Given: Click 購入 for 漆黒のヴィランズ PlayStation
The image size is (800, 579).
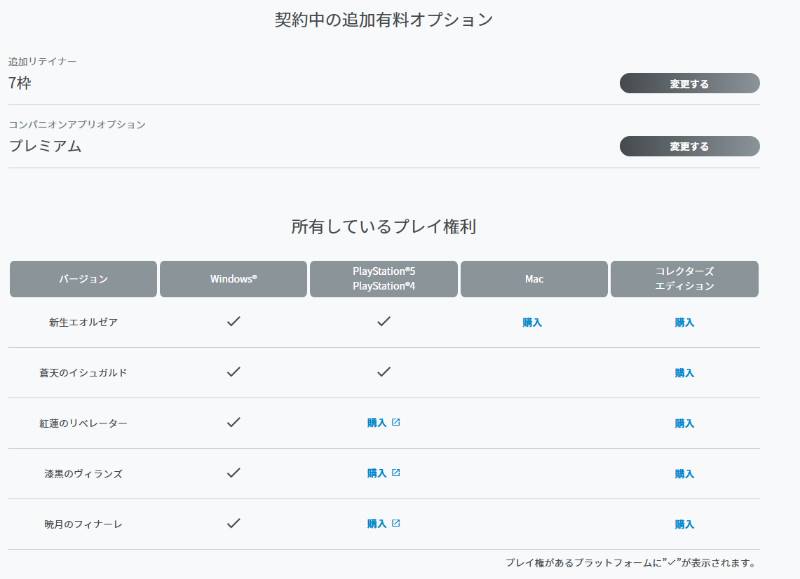Looking at the screenshot, I should pyautogui.click(x=377, y=473).
